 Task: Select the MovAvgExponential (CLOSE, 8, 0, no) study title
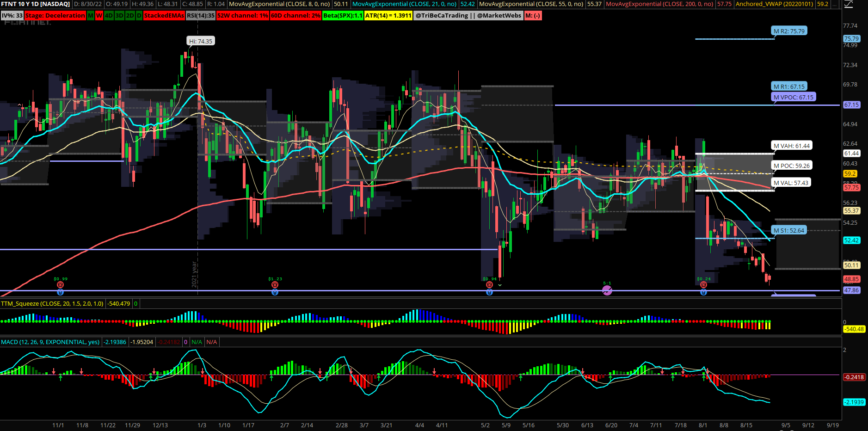pos(279,4)
